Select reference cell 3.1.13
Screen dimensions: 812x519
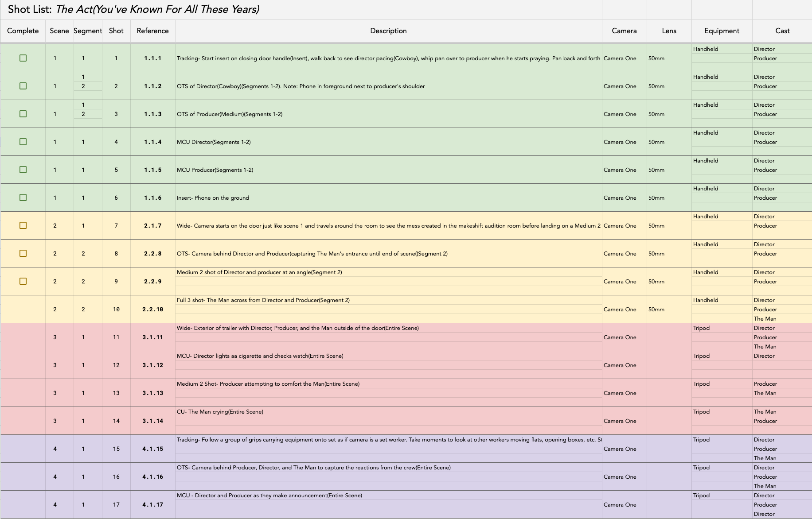(x=152, y=393)
